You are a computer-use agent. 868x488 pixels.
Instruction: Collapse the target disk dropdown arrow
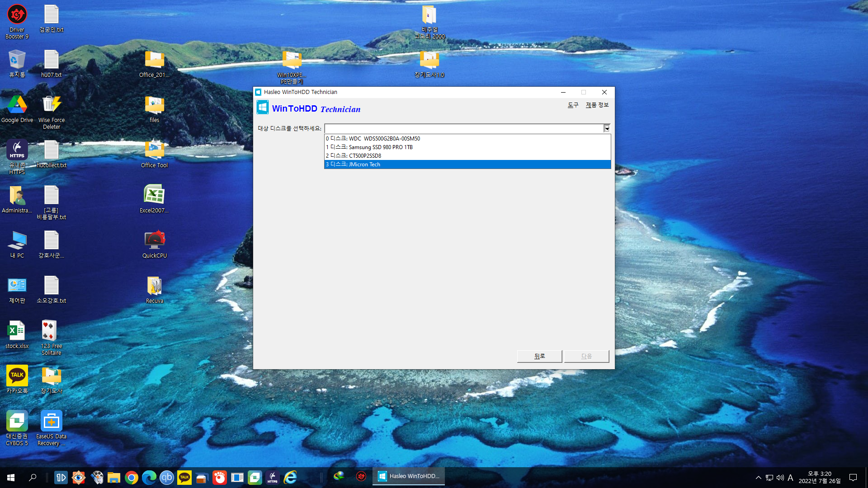(607, 129)
